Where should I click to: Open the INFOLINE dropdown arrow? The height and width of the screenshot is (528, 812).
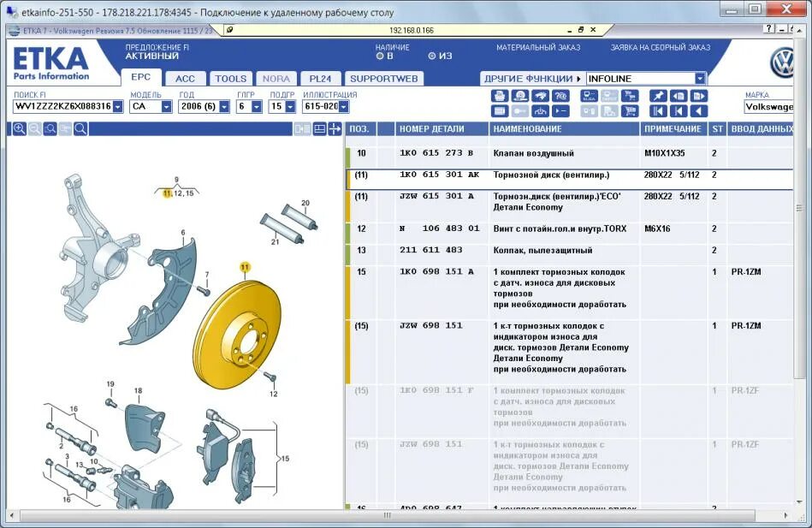700,79
